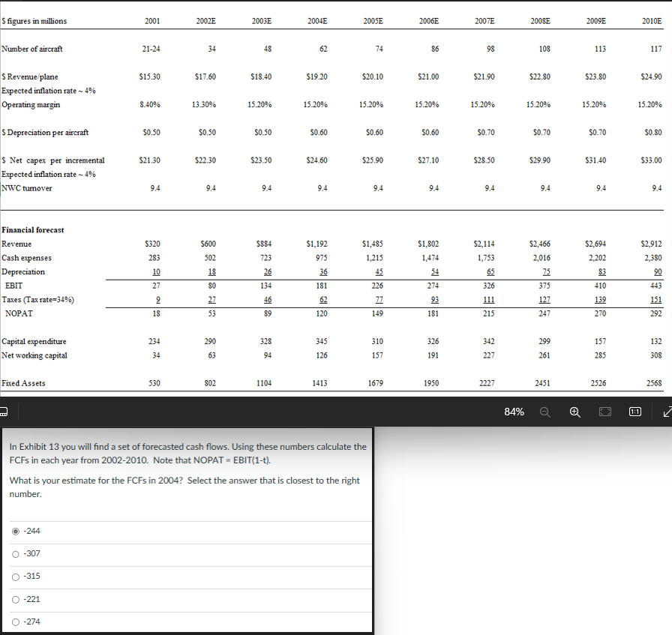Click the 2004E column header

[317, 21]
